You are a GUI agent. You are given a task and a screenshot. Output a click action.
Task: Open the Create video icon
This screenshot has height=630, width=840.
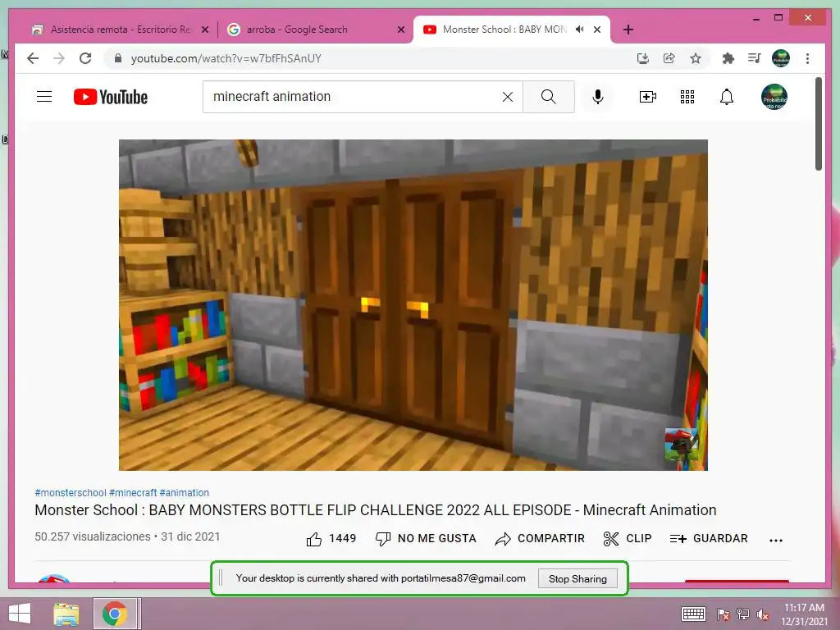[x=648, y=97]
